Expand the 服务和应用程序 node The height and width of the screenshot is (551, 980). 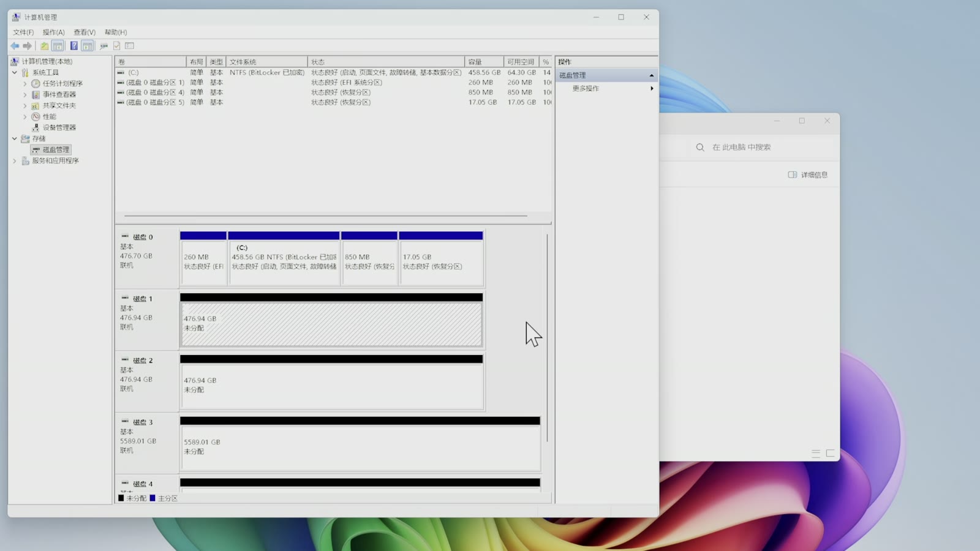click(x=15, y=160)
